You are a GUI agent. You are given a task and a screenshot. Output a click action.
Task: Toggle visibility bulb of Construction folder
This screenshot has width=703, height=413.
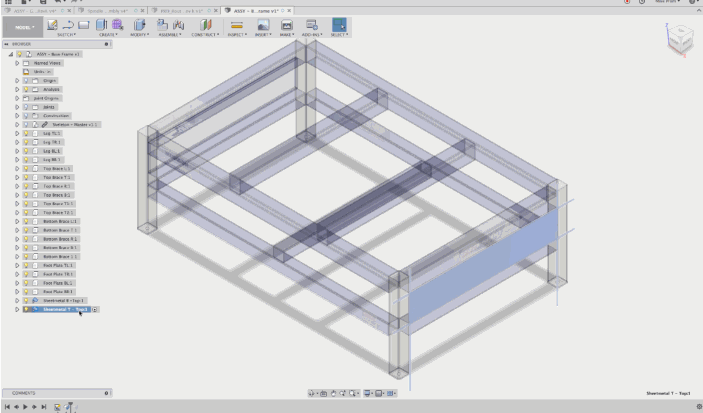[x=26, y=116]
